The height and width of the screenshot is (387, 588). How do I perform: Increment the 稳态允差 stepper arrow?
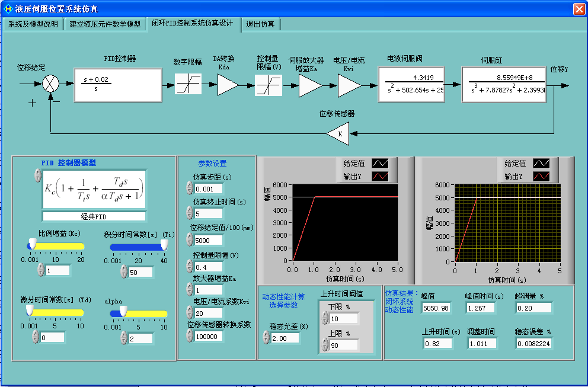[266, 333]
